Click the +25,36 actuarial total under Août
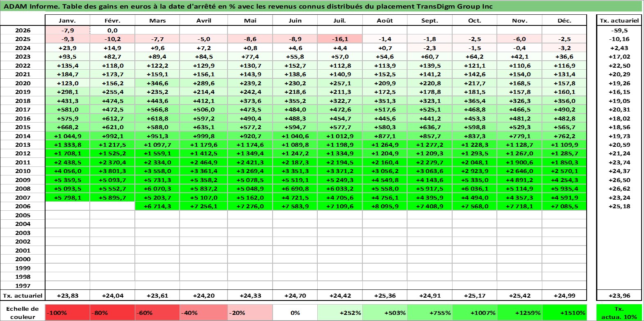 (385, 296)
